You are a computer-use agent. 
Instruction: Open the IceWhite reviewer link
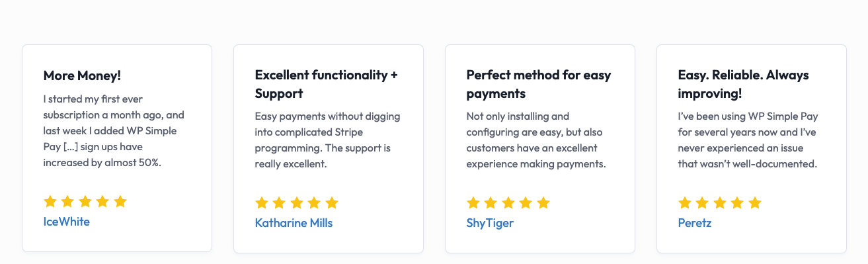pyautogui.click(x=66, y=222)
